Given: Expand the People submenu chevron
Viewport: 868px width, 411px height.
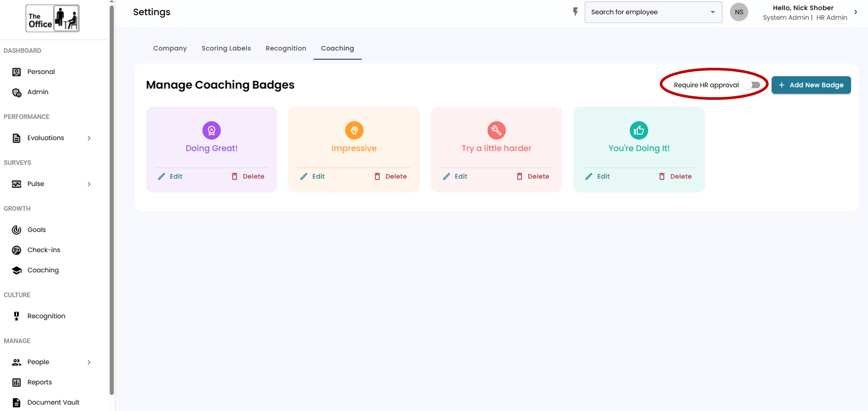Looking at the screenshot, I should [89, 362].
